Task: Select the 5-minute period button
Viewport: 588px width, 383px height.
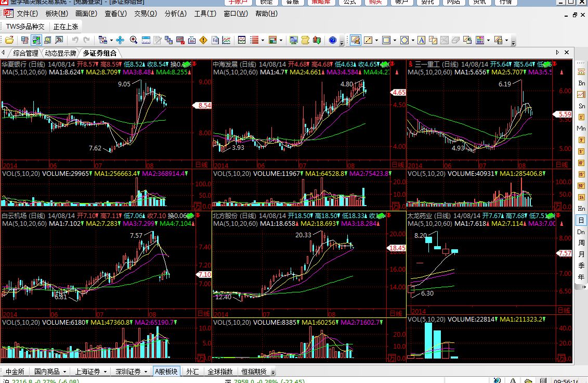Action: tap(581, 151)
